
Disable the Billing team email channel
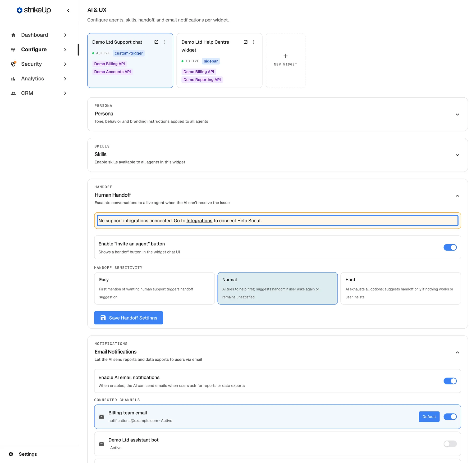click(x=450, y=417)
